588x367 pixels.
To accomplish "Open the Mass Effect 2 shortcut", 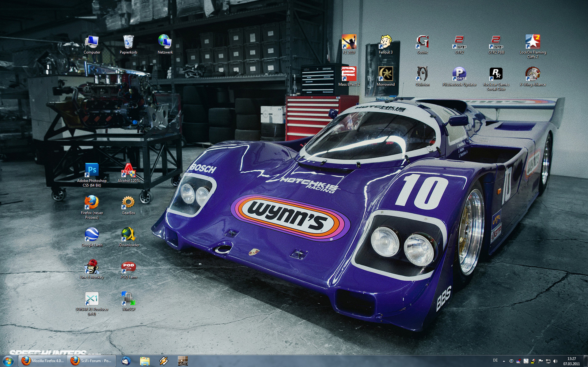I will (x=349, y=74).
